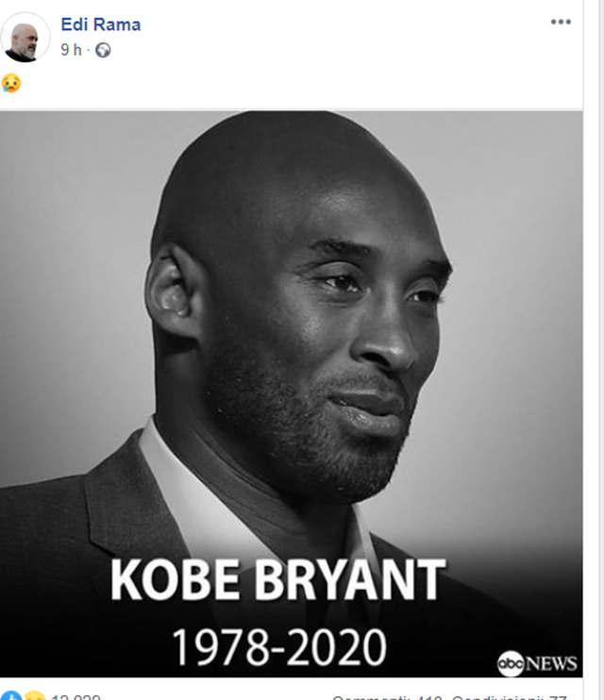Image resolution: width=604 pixels, height=700 pixels.
Task: Open the Edi Rama profile name link
Action: tap(101, 25)
